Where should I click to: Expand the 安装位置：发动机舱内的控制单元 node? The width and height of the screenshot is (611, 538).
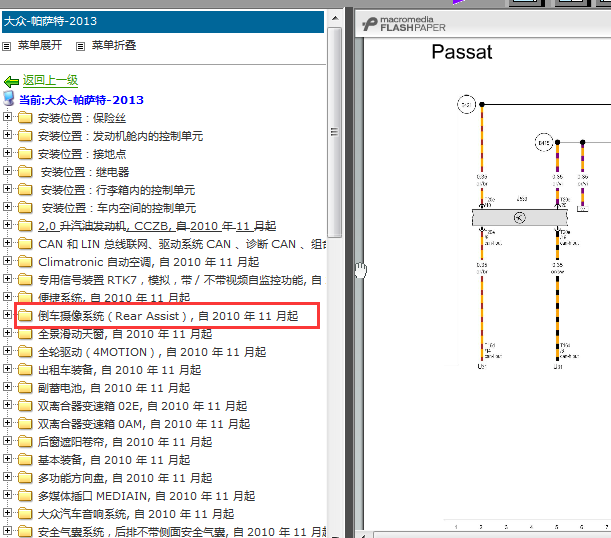point(7,134)
